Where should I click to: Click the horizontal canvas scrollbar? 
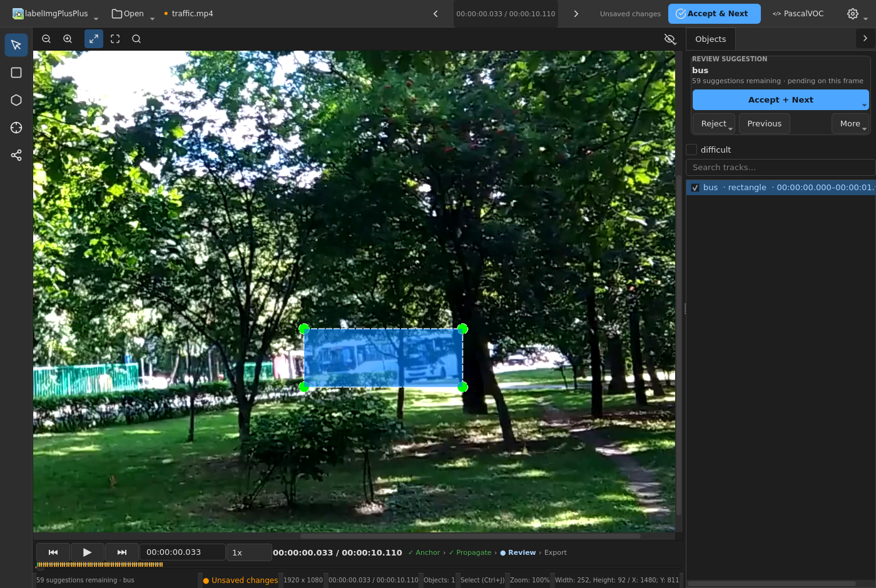pos(471,536)
